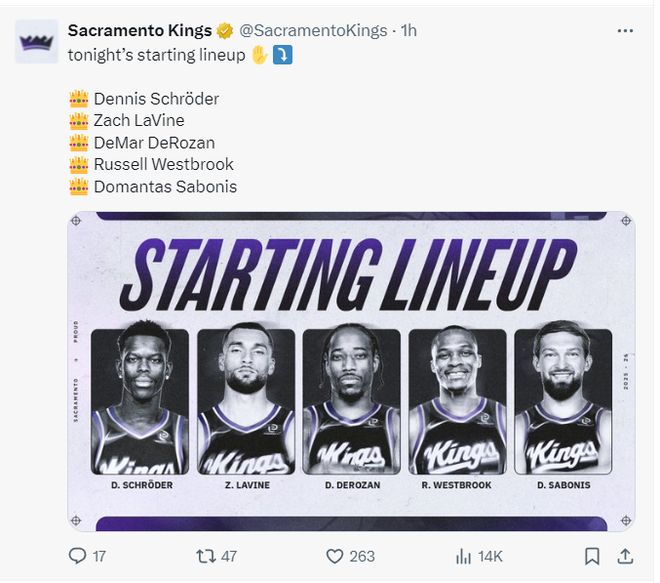Open the three-dot more options menu
Image resolution: width=660 pixels, height=583 pixels.
click(625, 31)
